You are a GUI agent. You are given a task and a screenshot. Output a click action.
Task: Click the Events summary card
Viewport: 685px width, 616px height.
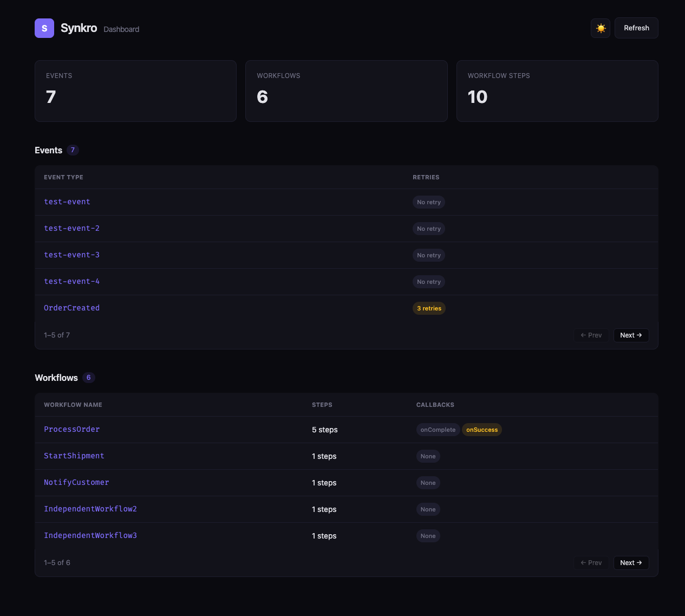click(135, 91)
